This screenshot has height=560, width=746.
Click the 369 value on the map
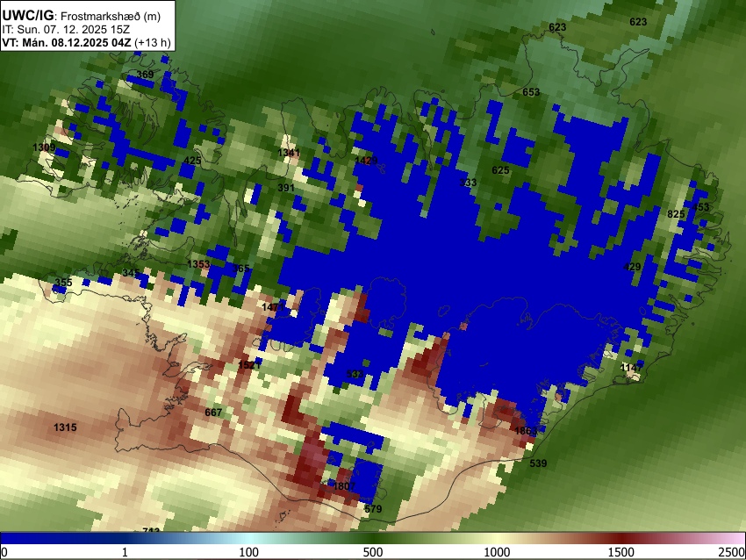pos(145,75)
